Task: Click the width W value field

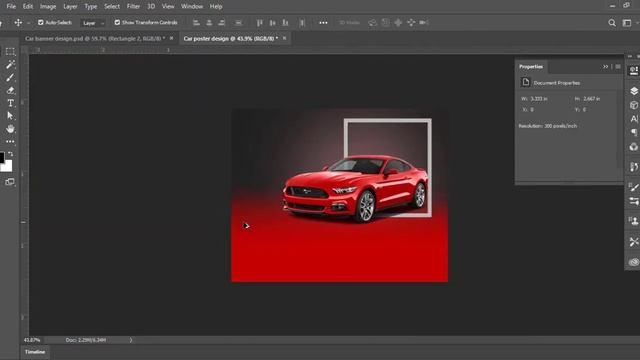Action: [539, 99]
